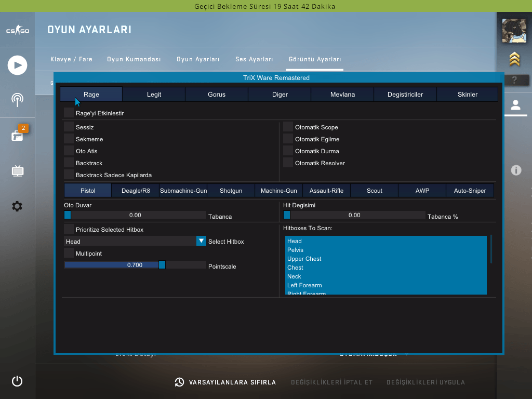
Task: Click the Hitboxes To Scan scrollbar
Action: coord(491,249)
